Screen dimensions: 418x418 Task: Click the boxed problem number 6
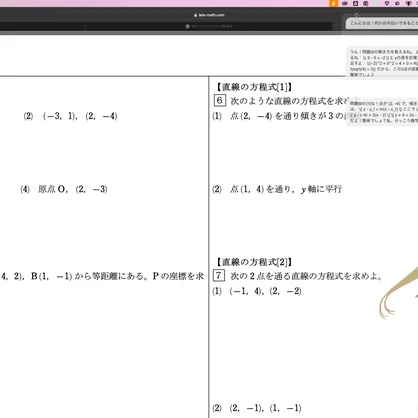click(x=220, y=100)
